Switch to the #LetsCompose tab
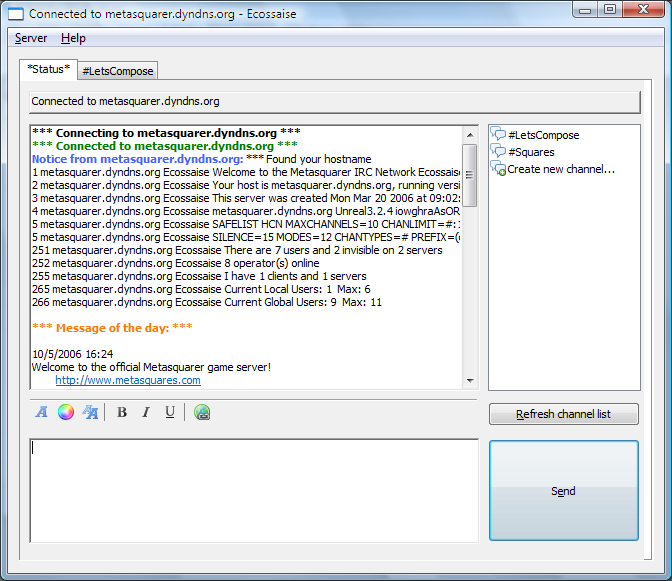Image resolution: width=672 pixels, height=581 pixels. tap(118, 71)
